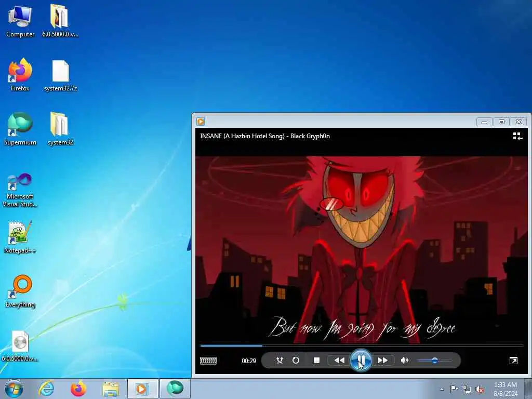Screen dimensions: 532x399
Task: Mute the player volume speaker icon
Action: [x=404, y=361]
